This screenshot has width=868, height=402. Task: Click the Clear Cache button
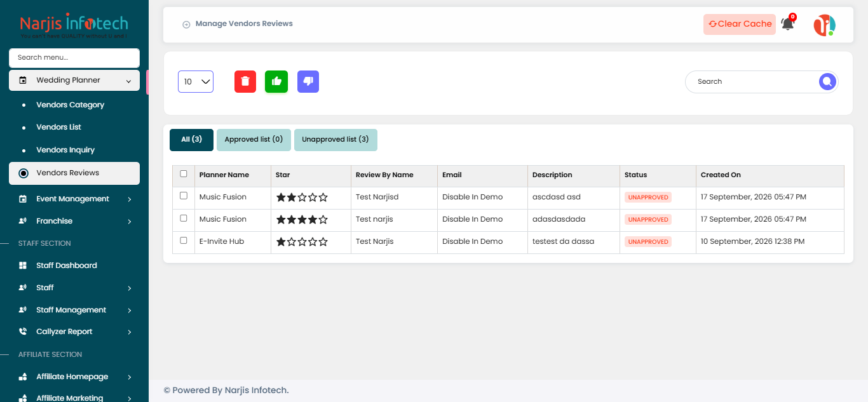point(740,24)
